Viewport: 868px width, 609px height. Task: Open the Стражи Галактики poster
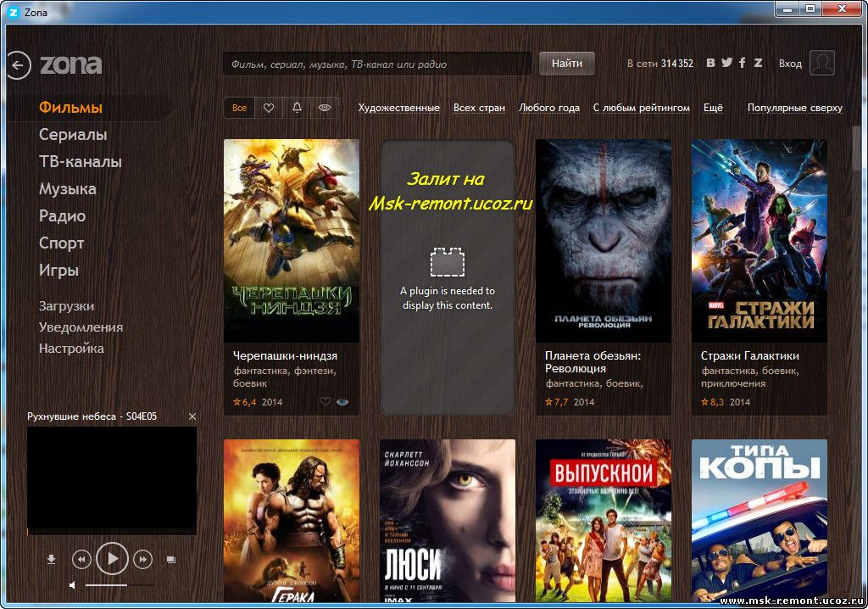tap(759, 241)
